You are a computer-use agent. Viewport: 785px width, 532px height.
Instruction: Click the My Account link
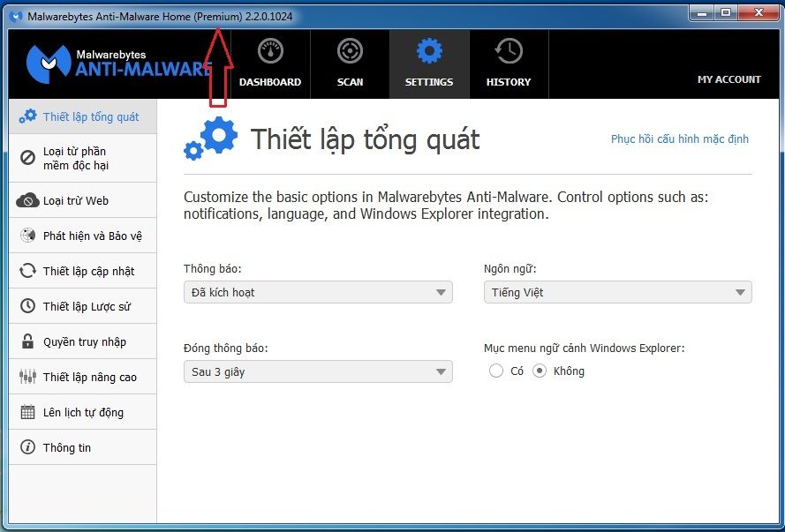pos(728,79)
